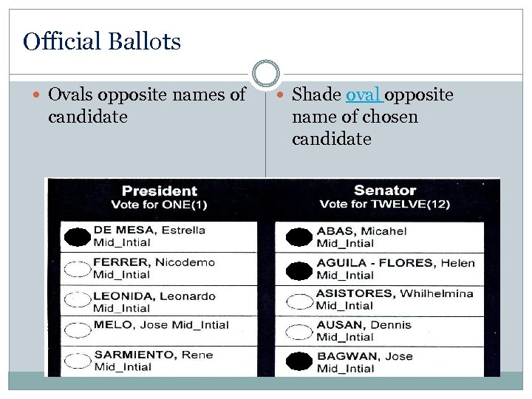This screenshot has width=532, height=399.
Task: Click the candidate name ASISTORES, Whilhelmina
Action: tap(395, 293)
